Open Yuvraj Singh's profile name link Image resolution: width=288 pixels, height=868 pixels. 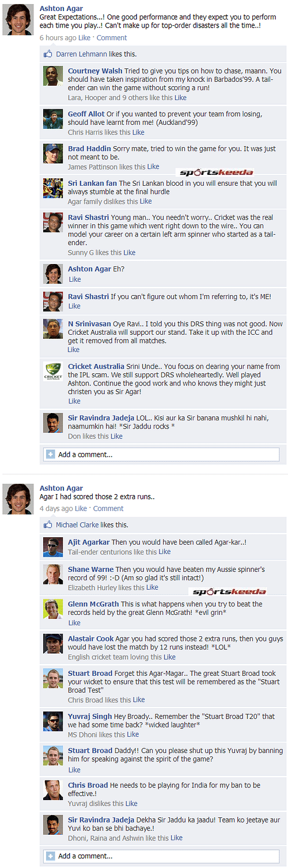tap(89, 717)
